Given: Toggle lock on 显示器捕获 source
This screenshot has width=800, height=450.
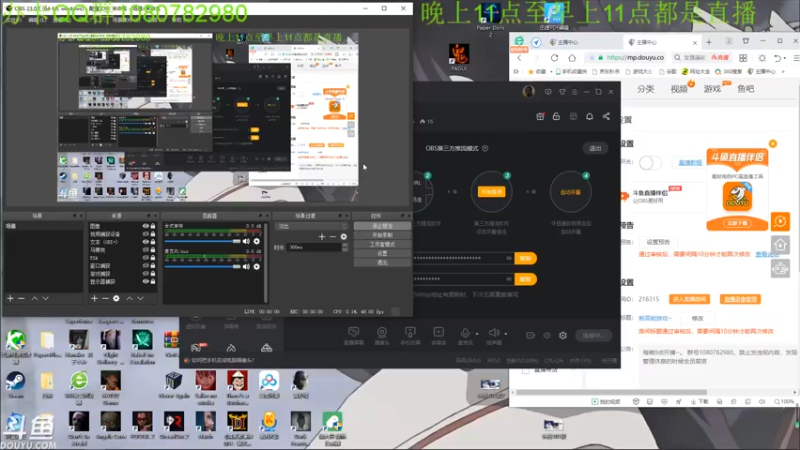Looking at the screenshot, I should pos(153,282).
